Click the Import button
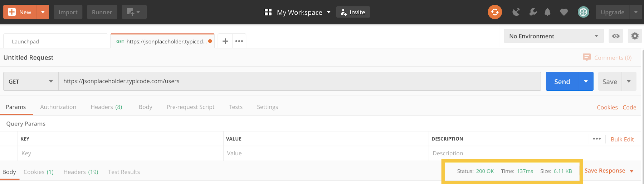The height and width of the screenshot is (184, 644). click(68, 12)
